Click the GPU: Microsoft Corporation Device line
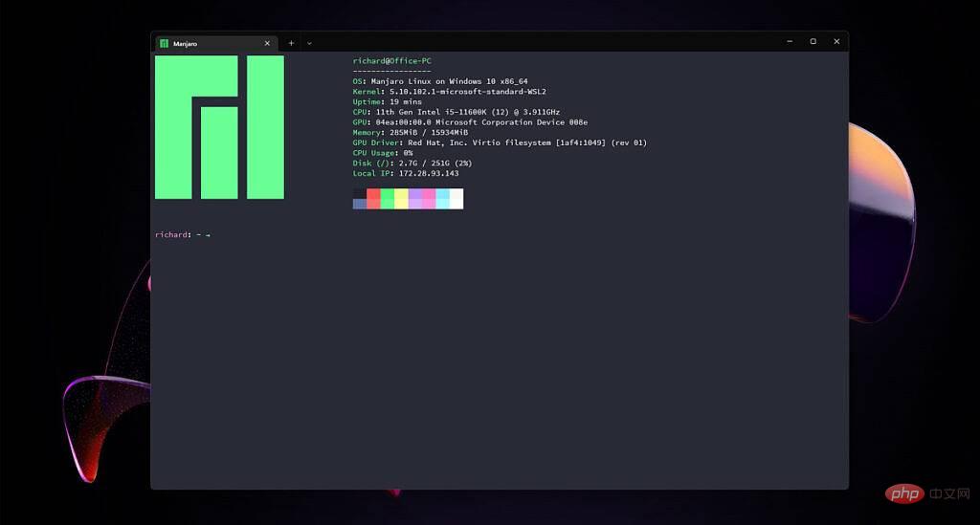Image resolution: width=980 pixels, height=525 pixels. click(470, 122)
